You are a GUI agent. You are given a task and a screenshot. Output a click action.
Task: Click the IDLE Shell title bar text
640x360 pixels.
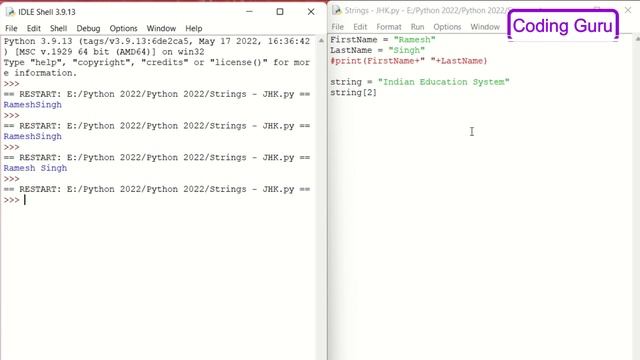click(x=47, y=12)
